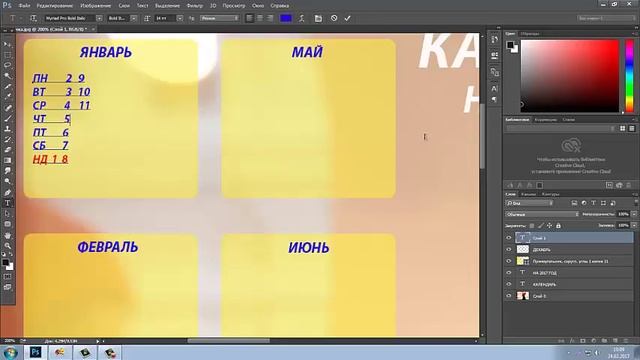640x360 pixels.
Task: Select the Rectangular Marquee tool
Action: tap(7, 55)
